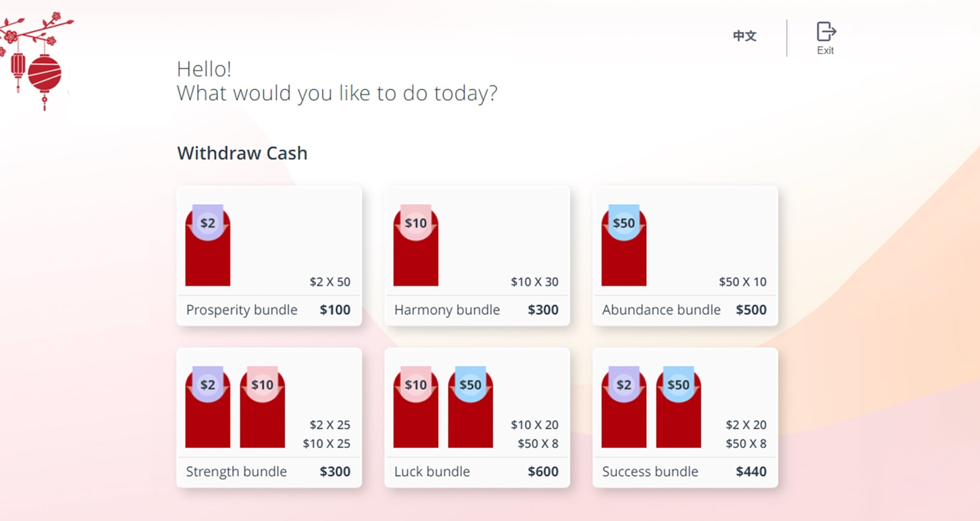The image size is (980, 521).
Task: Click the $10 red packet in Strength bundle
Action: pyautogui.click(x=262, y=407)
